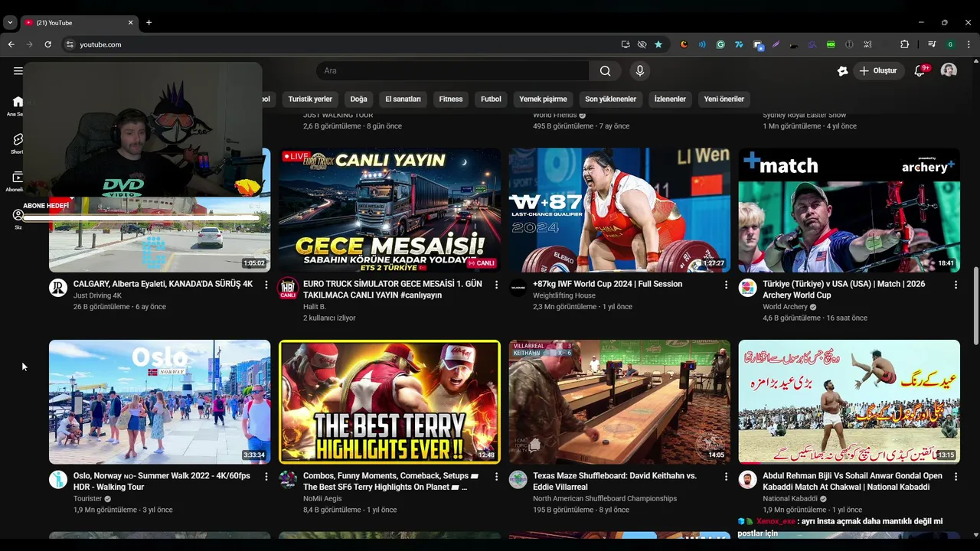This screenshot has height=551, width=980.
Task: Open the 'Just Driving 4K' channel link
Action: [x=97, y=295]
